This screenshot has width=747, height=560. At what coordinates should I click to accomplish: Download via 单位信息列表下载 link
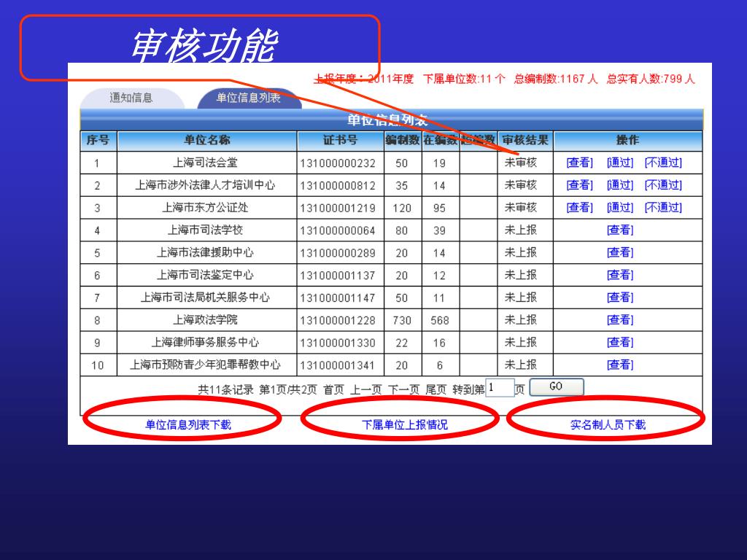click(187, 424)
